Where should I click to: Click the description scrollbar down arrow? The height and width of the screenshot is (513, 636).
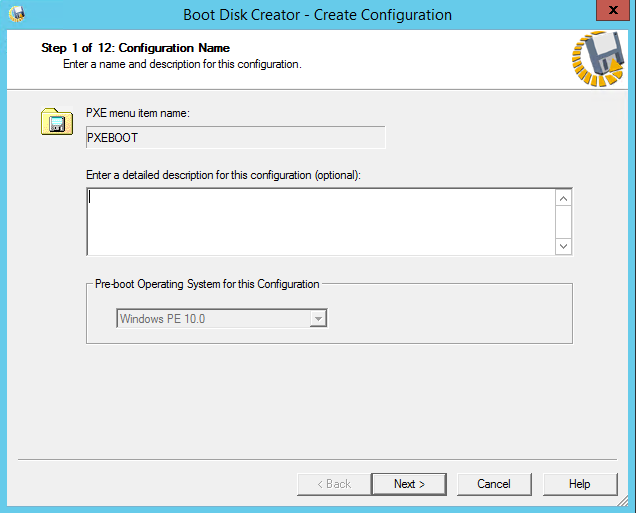(x=563, y=246)
